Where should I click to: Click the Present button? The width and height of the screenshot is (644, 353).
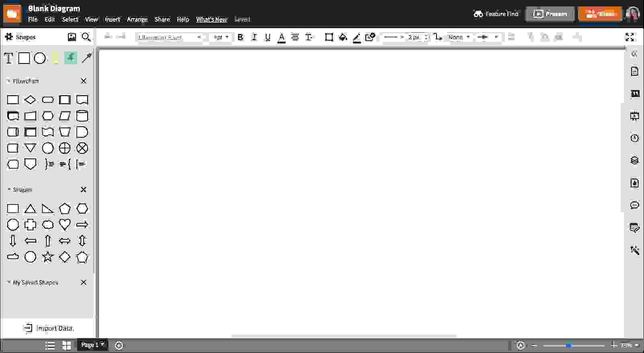tap(550, 14)
